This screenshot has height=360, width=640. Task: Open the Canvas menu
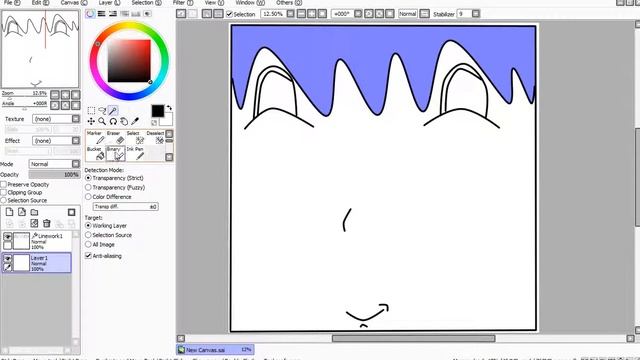pos(74,2)
